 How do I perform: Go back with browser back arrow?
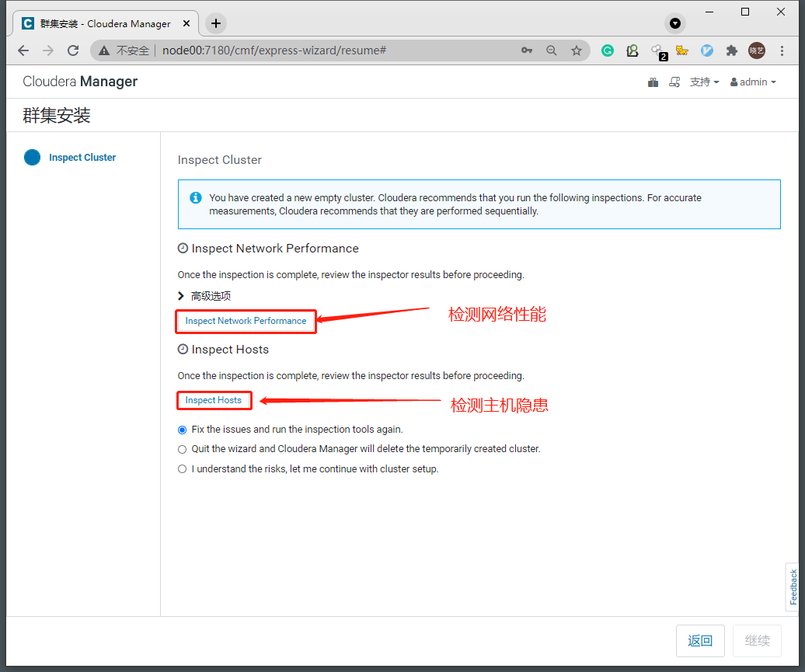[23, 50]
